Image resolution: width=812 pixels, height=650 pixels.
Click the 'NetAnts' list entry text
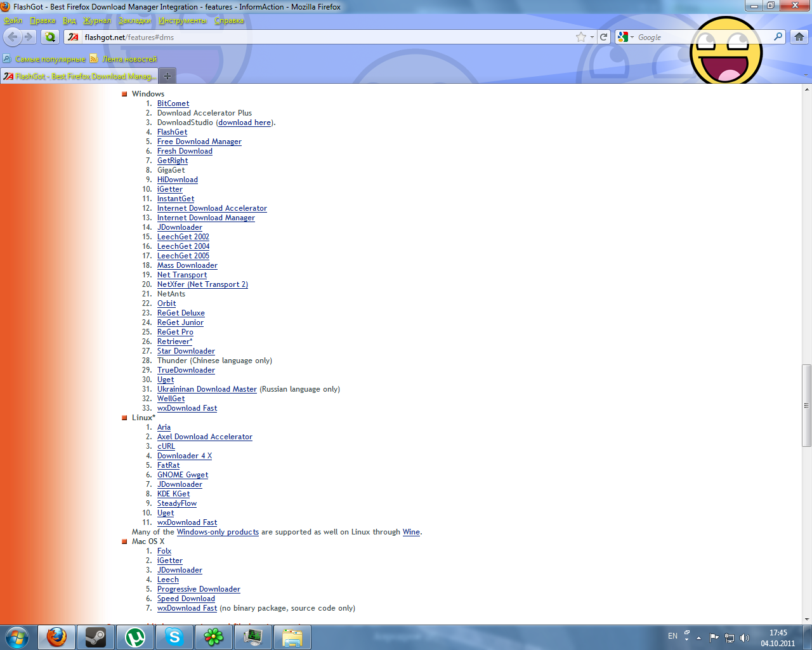pos(171,294)
